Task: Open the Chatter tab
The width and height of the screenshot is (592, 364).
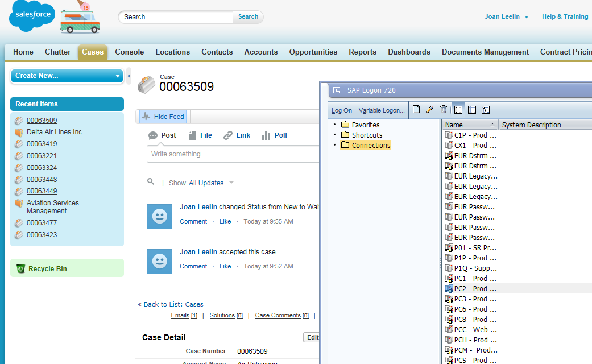Action: click(x=58, y=52)
